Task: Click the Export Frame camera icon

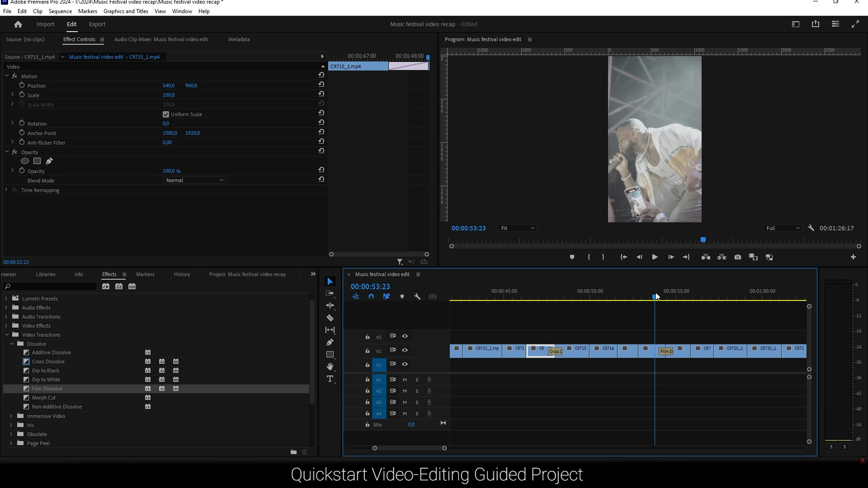Action: click(x=738, y=257)
